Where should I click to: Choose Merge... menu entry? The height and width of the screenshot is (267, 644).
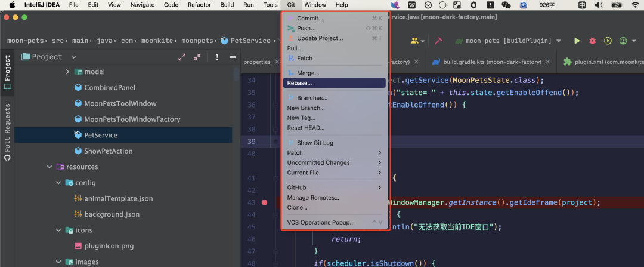pos(335,73)
